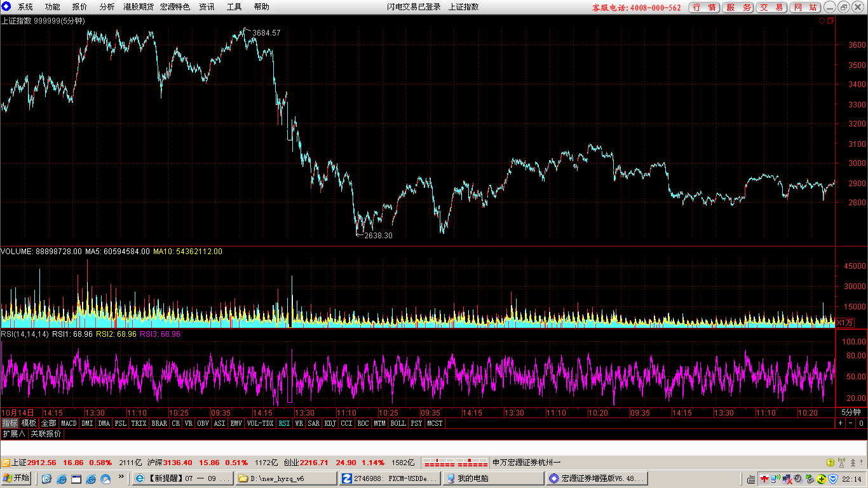Click the 交易 button

[772, 8]
